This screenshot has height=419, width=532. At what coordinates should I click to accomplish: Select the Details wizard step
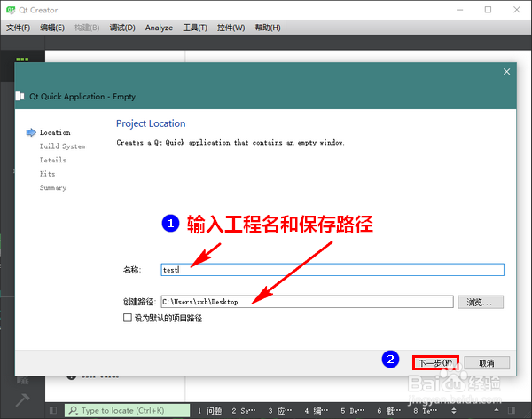pos(53,160)
